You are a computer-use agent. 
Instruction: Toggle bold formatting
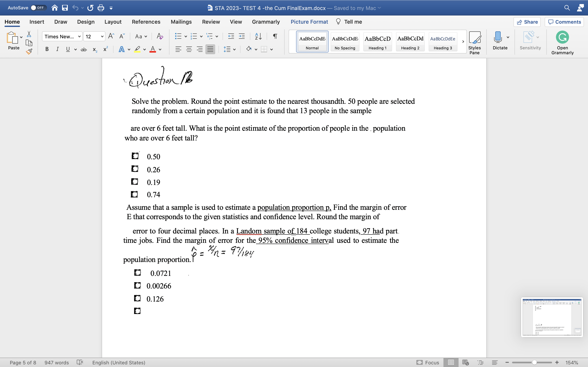coord(47,49)
